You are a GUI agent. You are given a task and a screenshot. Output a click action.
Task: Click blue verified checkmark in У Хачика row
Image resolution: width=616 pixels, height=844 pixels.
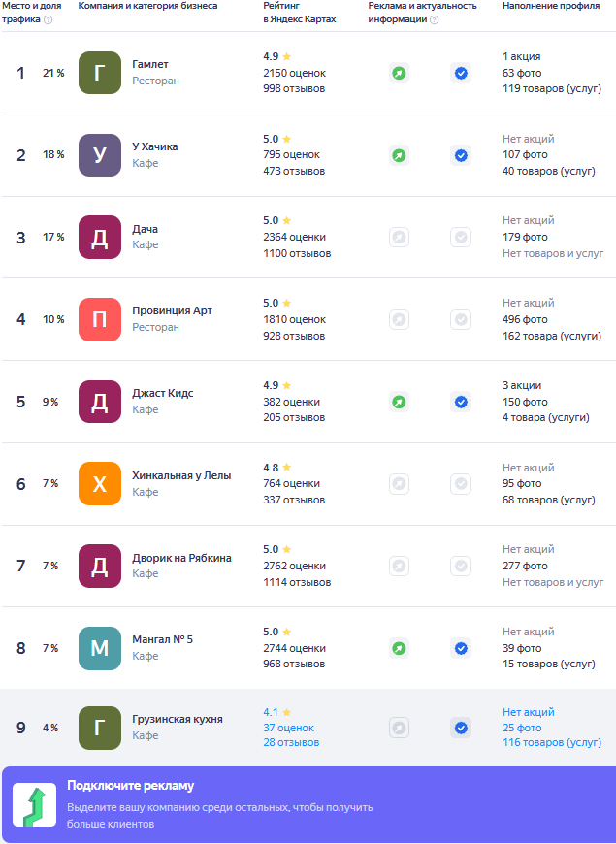461,155
